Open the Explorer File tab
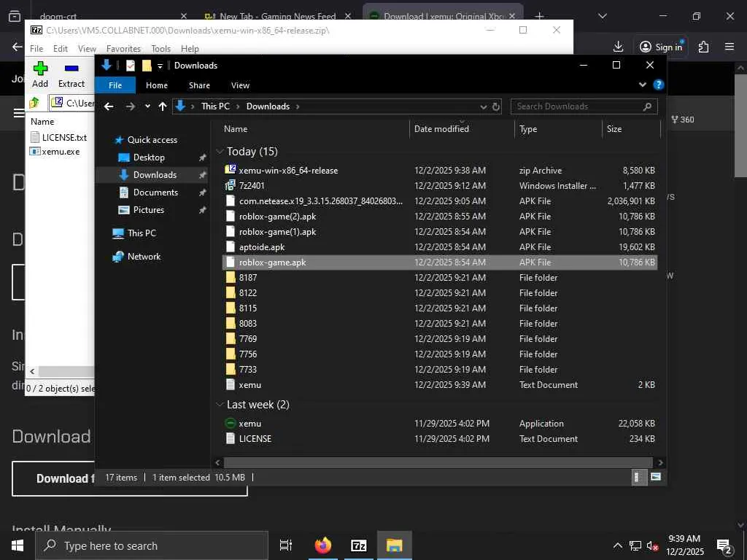 tap(115, 85)
